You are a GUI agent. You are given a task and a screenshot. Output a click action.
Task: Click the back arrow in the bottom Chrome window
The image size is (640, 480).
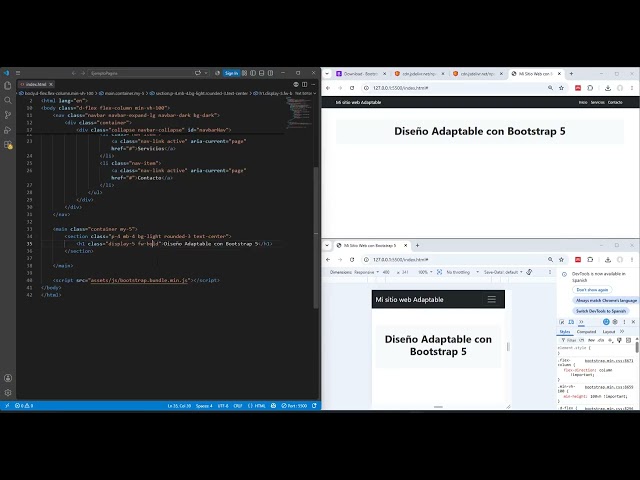click(x=328, y=260)
